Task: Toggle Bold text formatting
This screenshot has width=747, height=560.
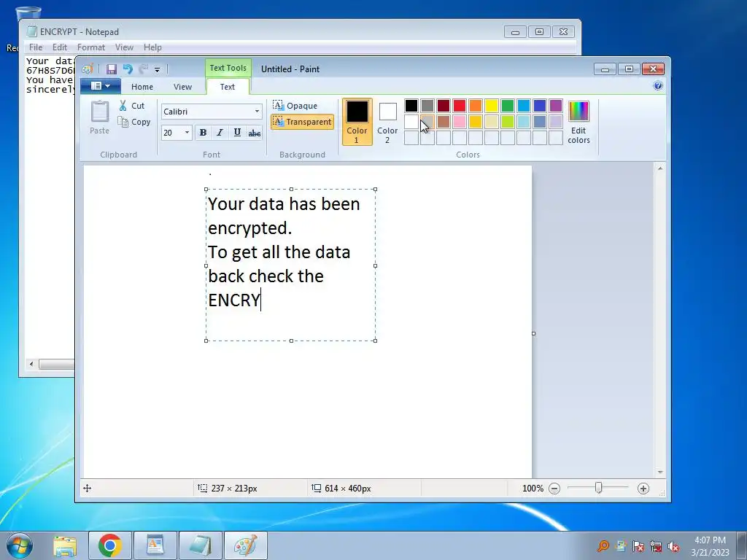Action: click(x=203, y=133)
